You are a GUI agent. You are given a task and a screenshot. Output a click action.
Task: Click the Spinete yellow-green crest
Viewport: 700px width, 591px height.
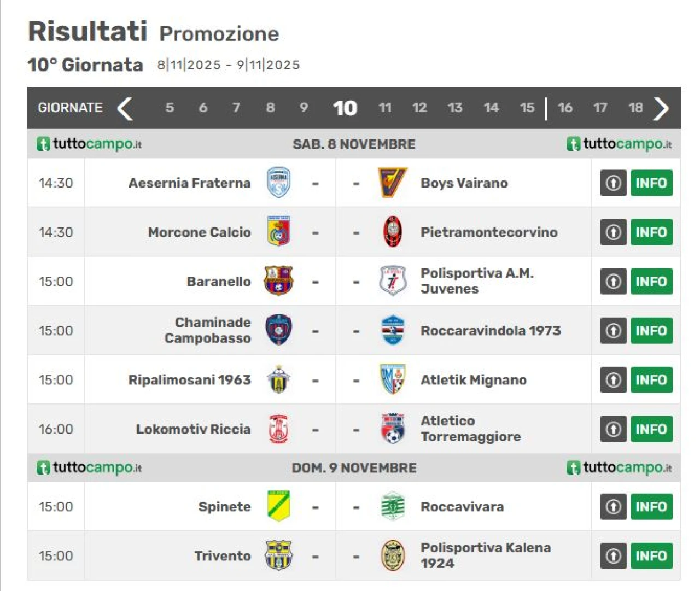[278, 506]
